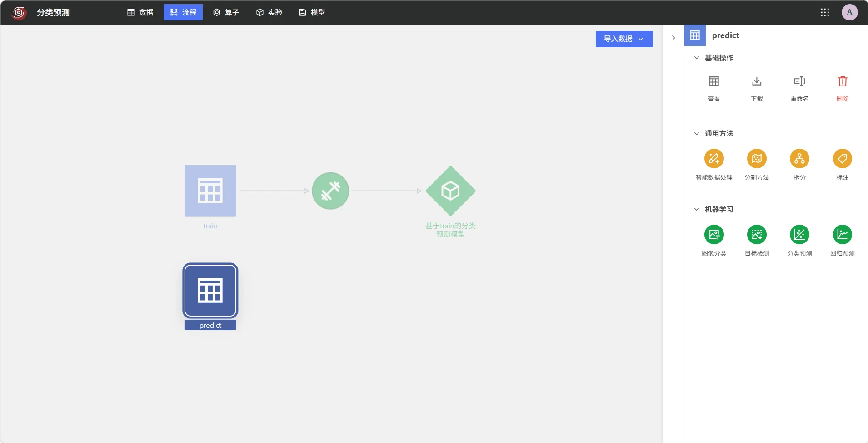868x443 pixels.
Task: Select the predict dataset node
Action: (x=210, y=291)
